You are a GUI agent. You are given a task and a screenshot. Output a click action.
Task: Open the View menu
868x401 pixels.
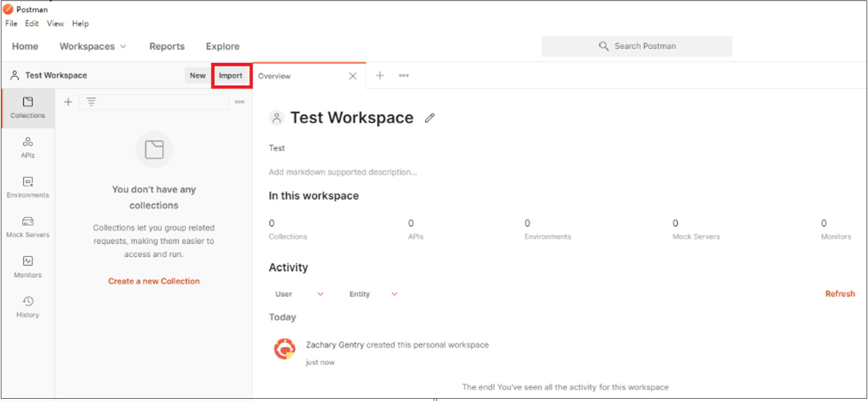[x=55, y=24]
